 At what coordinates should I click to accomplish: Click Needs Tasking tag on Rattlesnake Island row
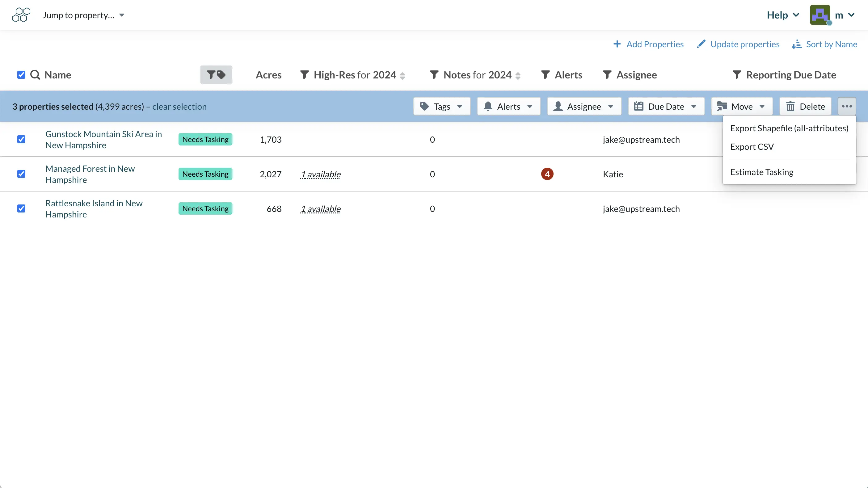click(205, 208)
